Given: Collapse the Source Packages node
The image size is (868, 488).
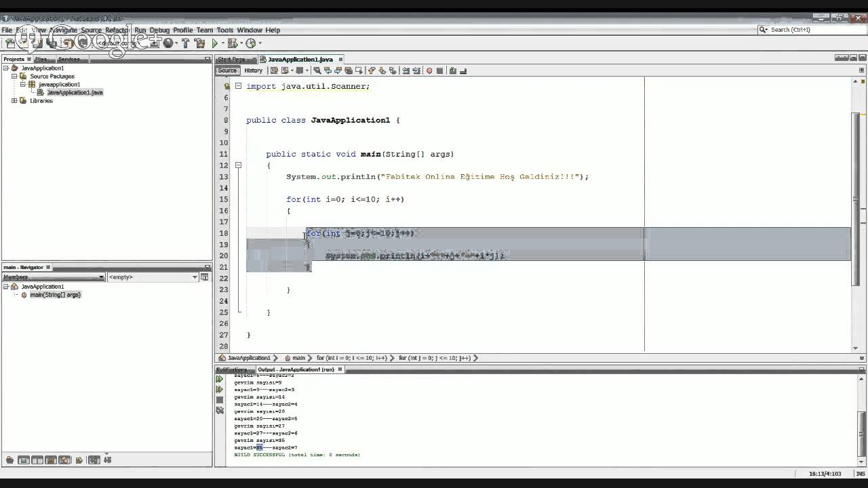Looking at the screenshot, I should 14,77.
